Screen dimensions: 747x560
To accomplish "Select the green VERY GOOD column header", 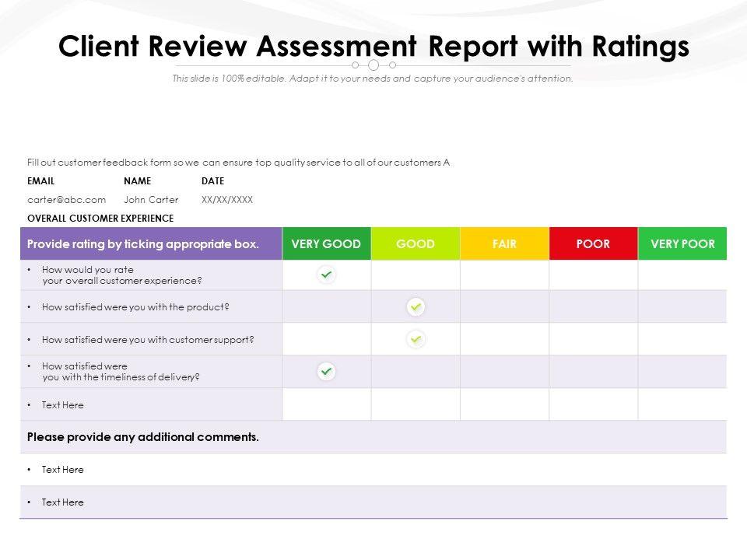I will coord(326,243).
